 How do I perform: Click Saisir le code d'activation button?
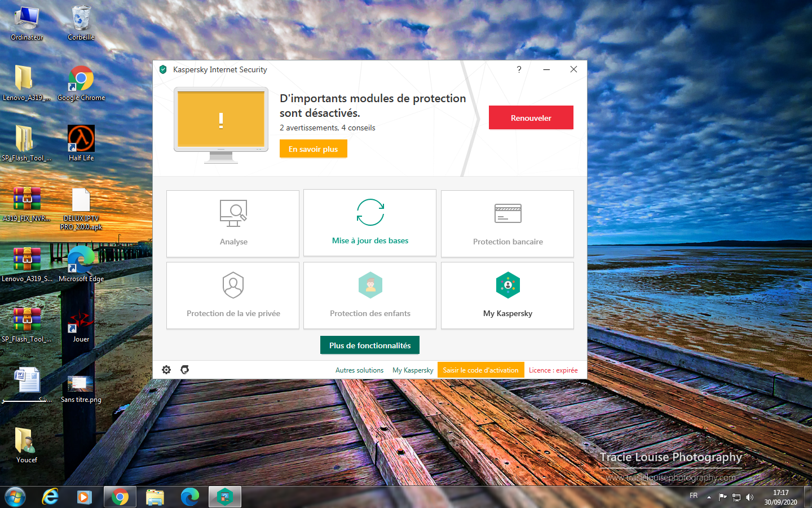480,370
